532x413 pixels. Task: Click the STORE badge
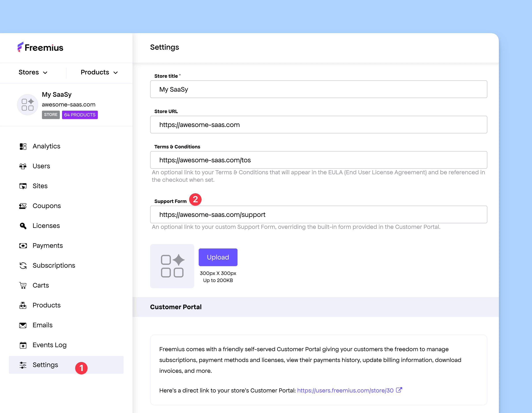click(x=51, y=115)
